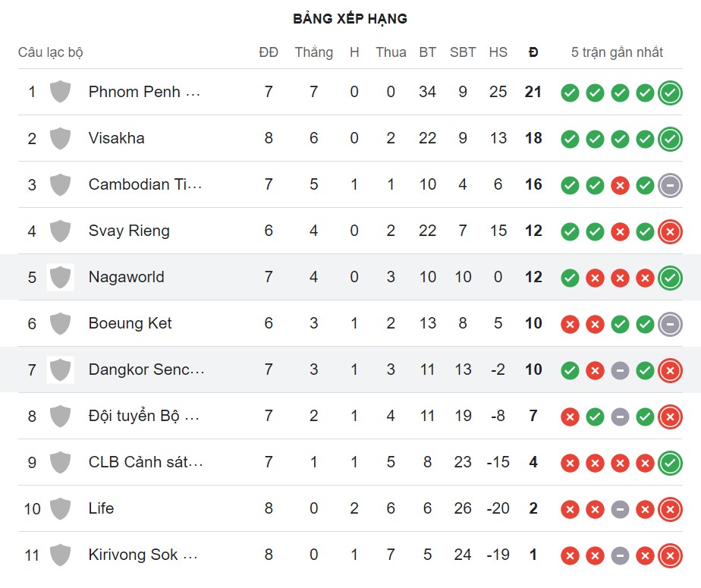Open the Boeung Ket team page
Image resolution: width=701 pixels, height=588 pixels.
coord(130,323)
